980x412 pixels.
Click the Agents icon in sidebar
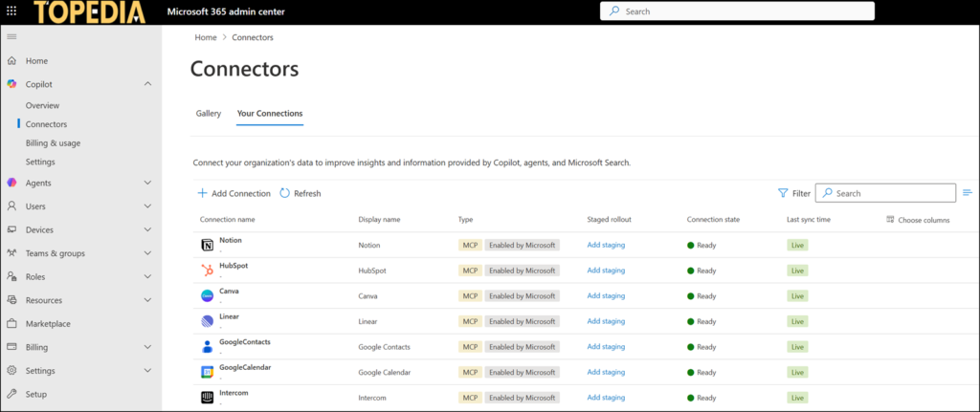pos(11,183)
